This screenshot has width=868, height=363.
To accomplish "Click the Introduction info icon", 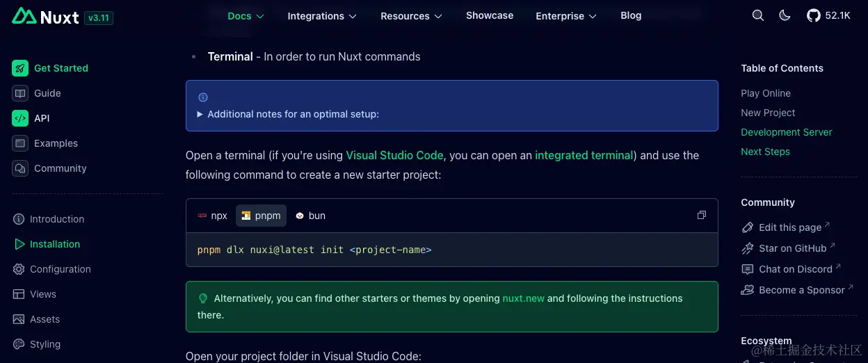I will (x=19, y=219).
